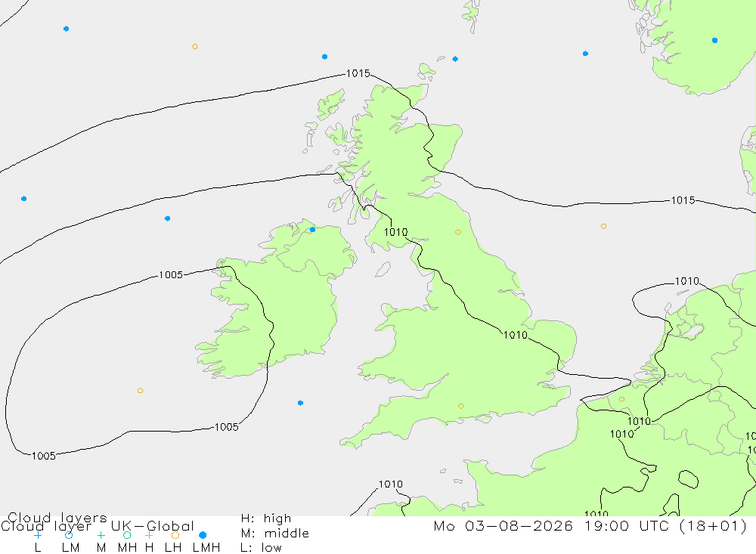Screen dimensions: 756x554
Task: Select the Atlantic blue dot west of Northern Ireland
Action: (x=167, y=219)
